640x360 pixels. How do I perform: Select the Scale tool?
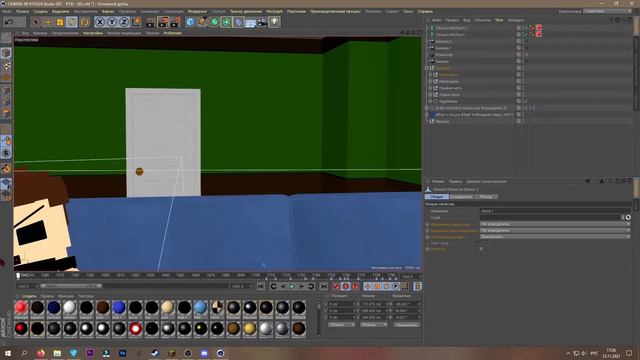60,22
